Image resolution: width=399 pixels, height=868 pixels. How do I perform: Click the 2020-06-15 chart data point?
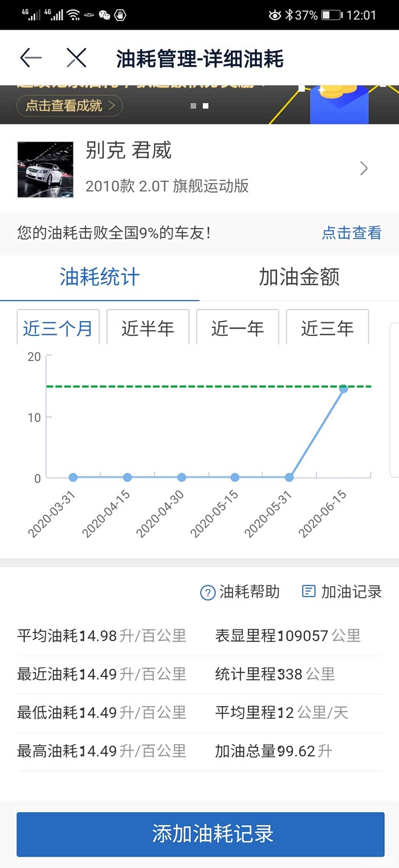click(344, 388)
